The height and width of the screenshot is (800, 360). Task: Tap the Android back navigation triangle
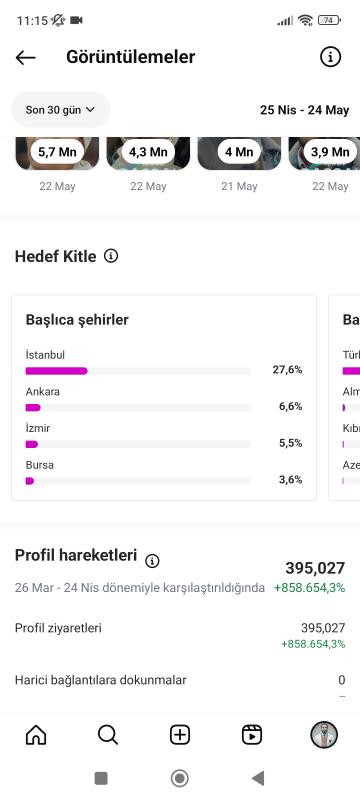258,778
